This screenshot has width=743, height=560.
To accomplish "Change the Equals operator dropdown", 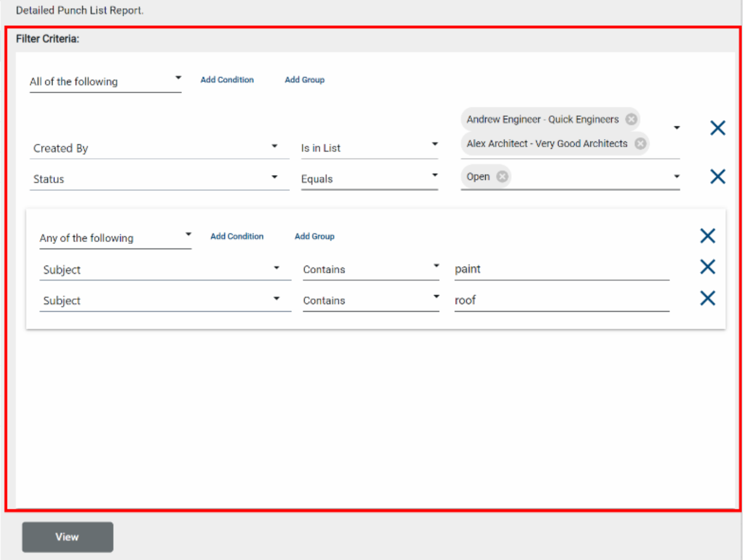I will pyautogui.click(x=369, y=179).
